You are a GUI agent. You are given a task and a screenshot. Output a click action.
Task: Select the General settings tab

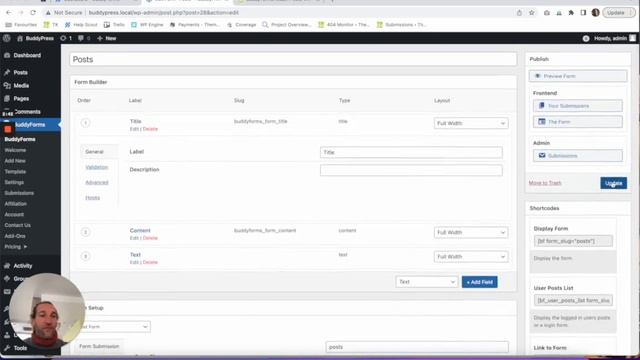coord(94,152)
